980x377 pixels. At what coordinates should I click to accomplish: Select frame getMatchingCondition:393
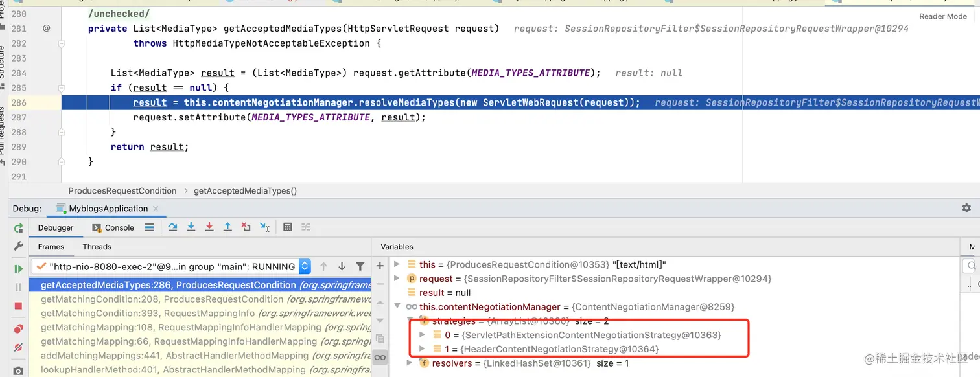pos(201,314)
